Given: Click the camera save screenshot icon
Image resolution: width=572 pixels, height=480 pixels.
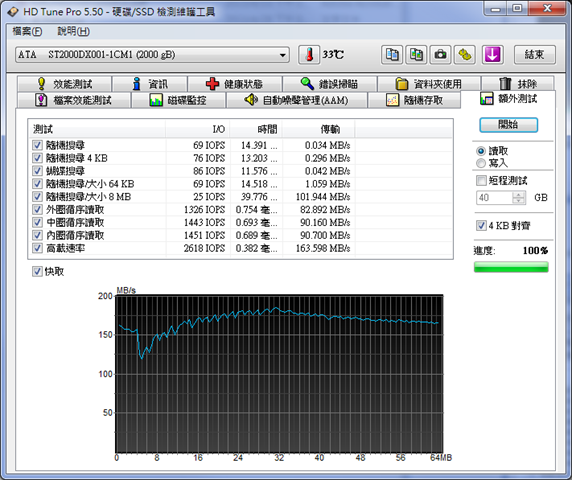Looking at the screenshot, I should tap(440, 55).
